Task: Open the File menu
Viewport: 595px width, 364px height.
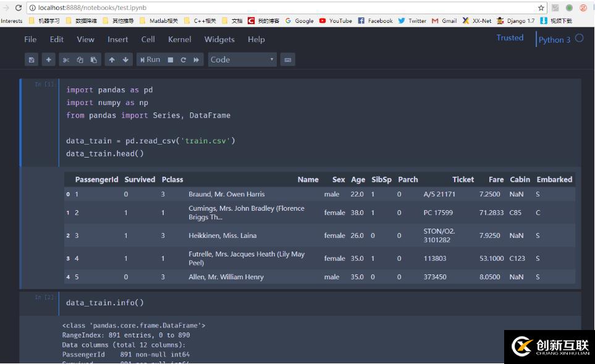Action: pyautogui.click(x=30, y=39)
